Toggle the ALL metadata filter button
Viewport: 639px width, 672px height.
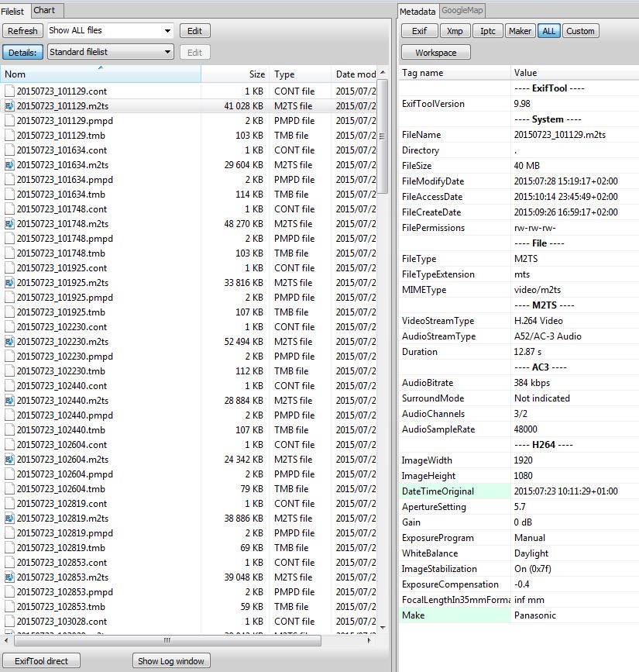click(x=548, y=31)
